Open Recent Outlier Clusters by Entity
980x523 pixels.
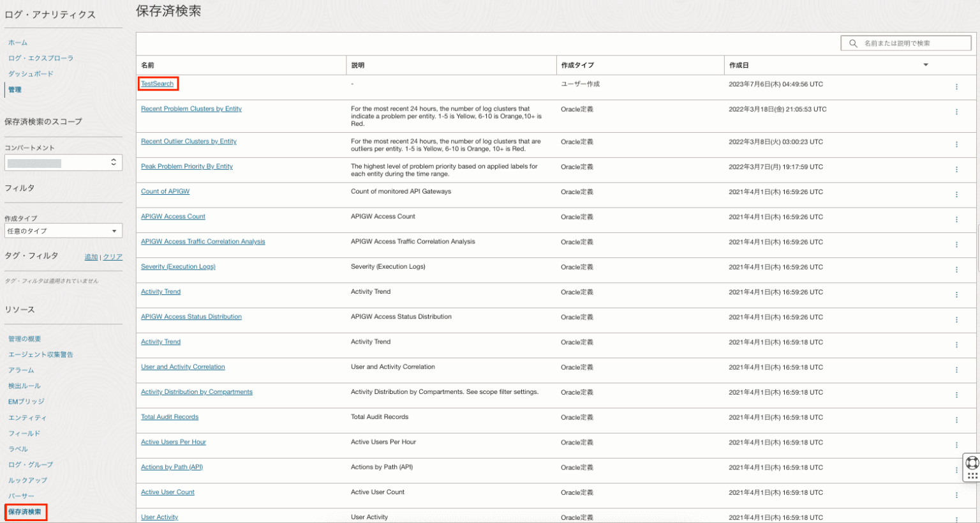(188, 142)
